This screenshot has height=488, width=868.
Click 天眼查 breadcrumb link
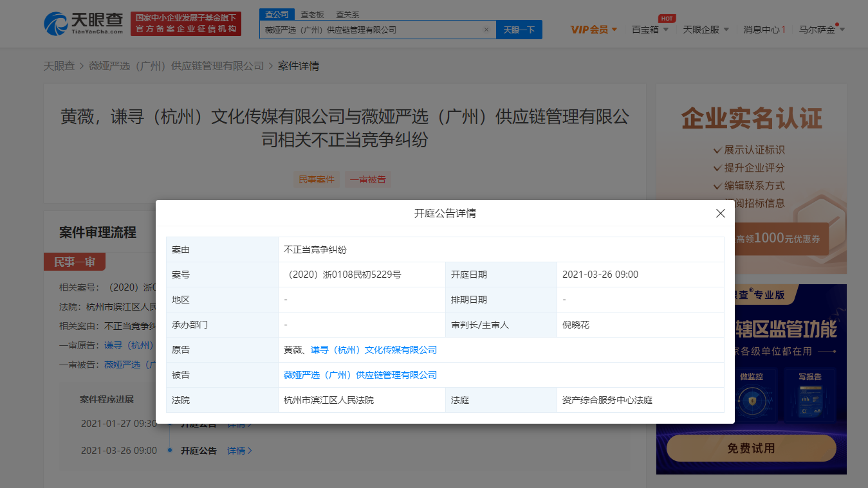pos(59,66)
